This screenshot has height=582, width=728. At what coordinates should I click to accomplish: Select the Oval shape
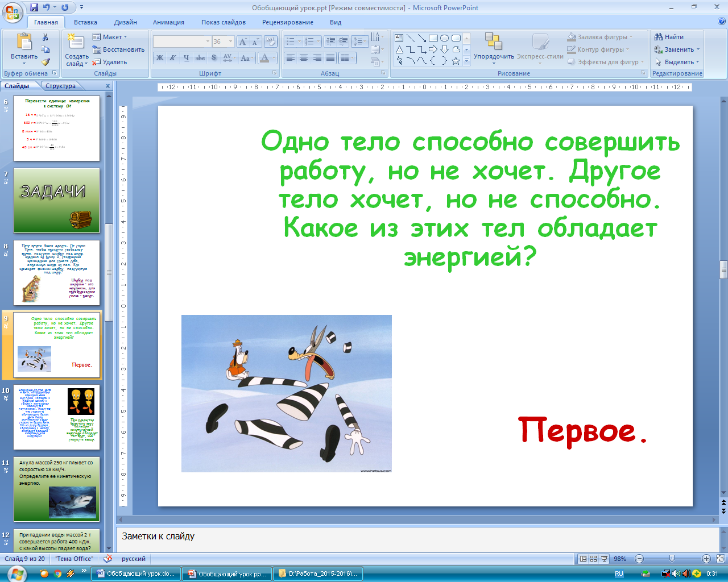(445, 38)
